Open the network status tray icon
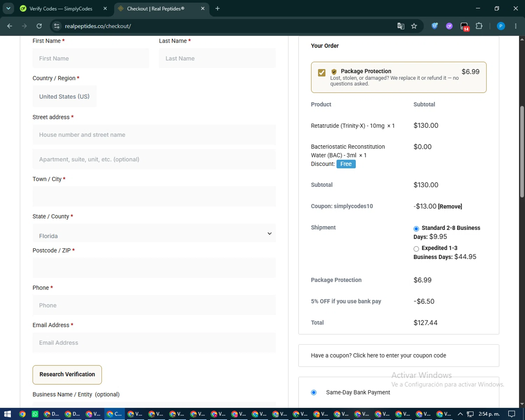The image size is (525, 420). point(470,414)
